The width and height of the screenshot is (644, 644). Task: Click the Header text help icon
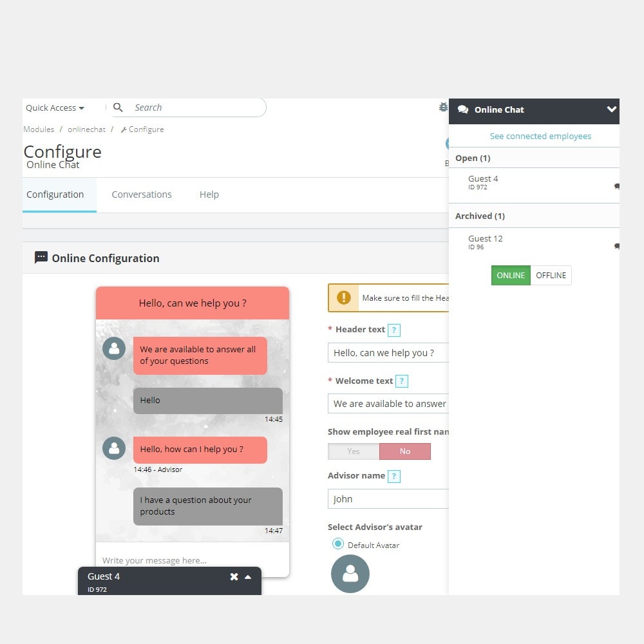coord(395,330)
